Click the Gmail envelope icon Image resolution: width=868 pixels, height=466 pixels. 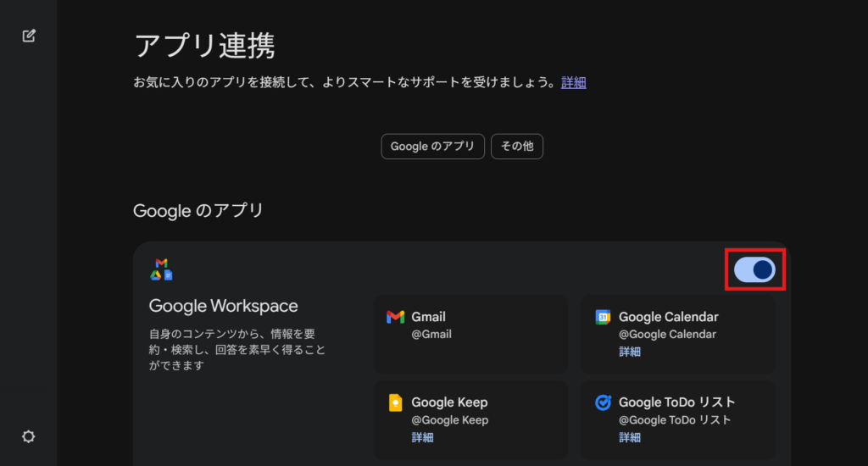[x=395, y=317]
